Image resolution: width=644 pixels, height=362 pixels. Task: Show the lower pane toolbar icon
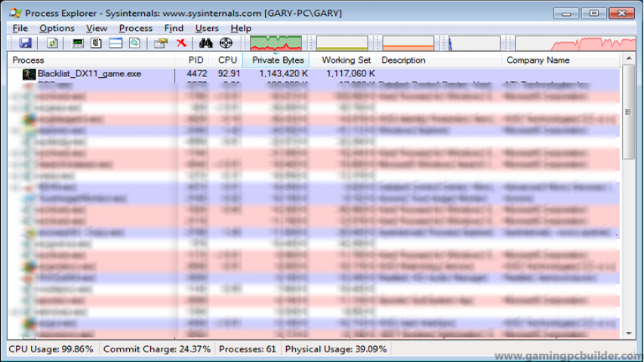(x=116, y=43)
